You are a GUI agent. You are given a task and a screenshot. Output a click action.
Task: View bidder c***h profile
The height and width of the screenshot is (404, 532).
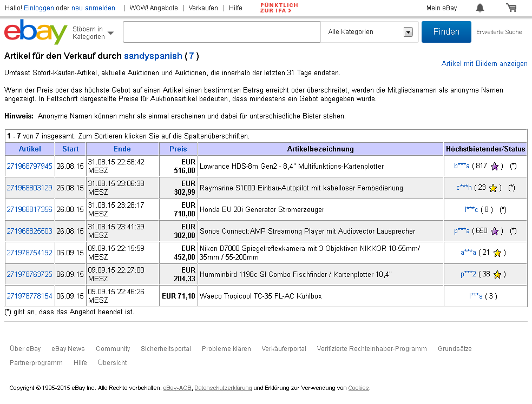click(464, 188)
